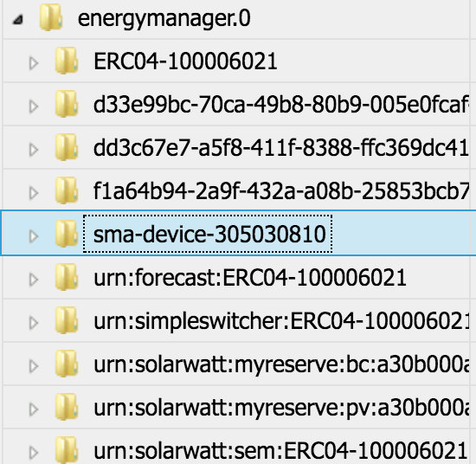This screenshot has height=464, width=476.
Task: Expand the urn:forecast:ERC04-100006021 arrow
Action: [x=34, y=280]
